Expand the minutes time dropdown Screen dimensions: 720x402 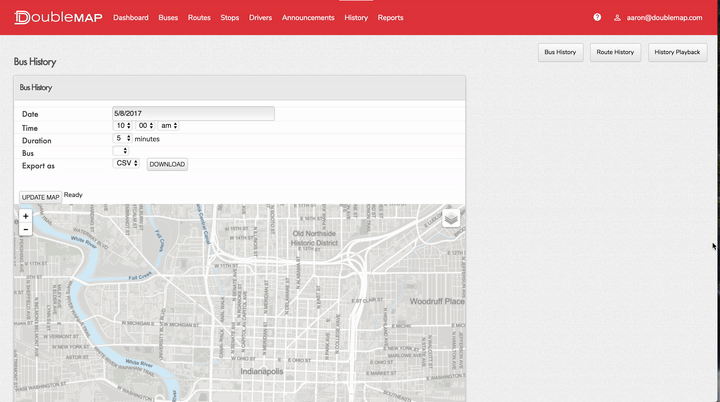coord(146,126)
